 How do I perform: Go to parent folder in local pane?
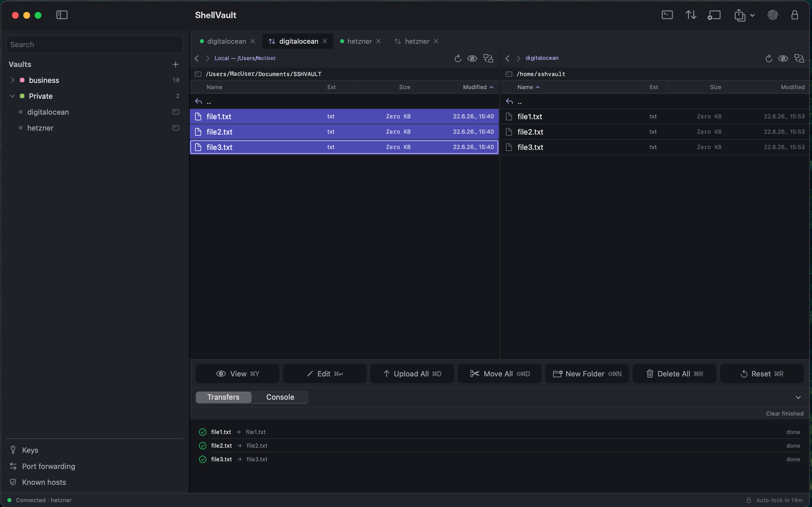pos(344,101)
